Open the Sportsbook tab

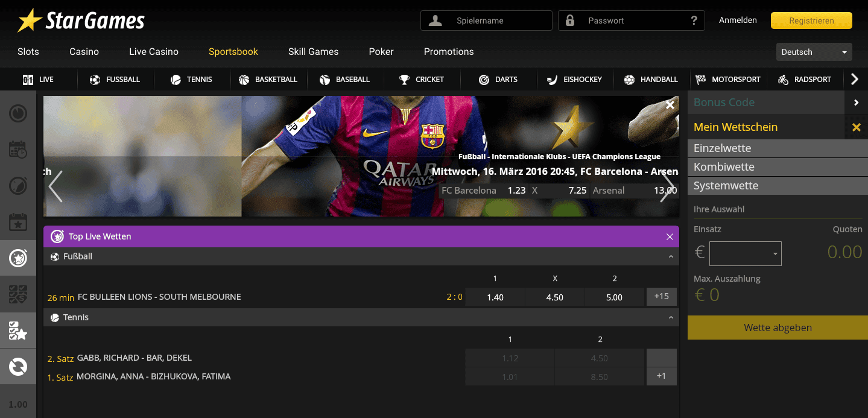coord(233,52)
